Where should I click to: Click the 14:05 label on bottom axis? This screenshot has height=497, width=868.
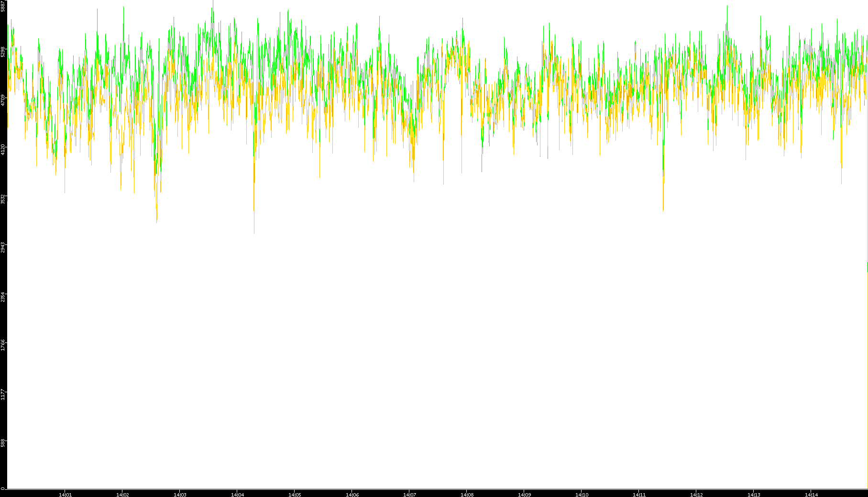(295, 494)
